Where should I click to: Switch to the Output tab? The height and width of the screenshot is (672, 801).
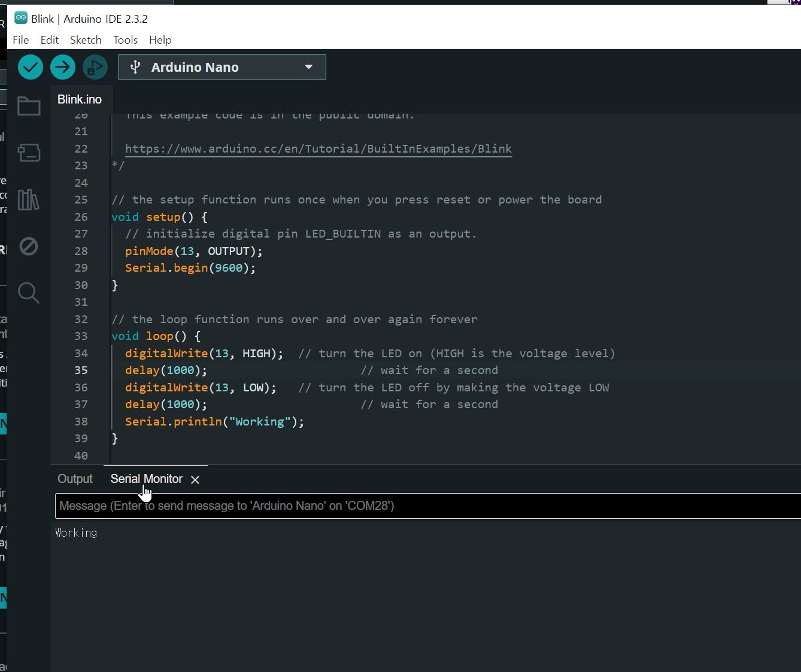(75, 479)
